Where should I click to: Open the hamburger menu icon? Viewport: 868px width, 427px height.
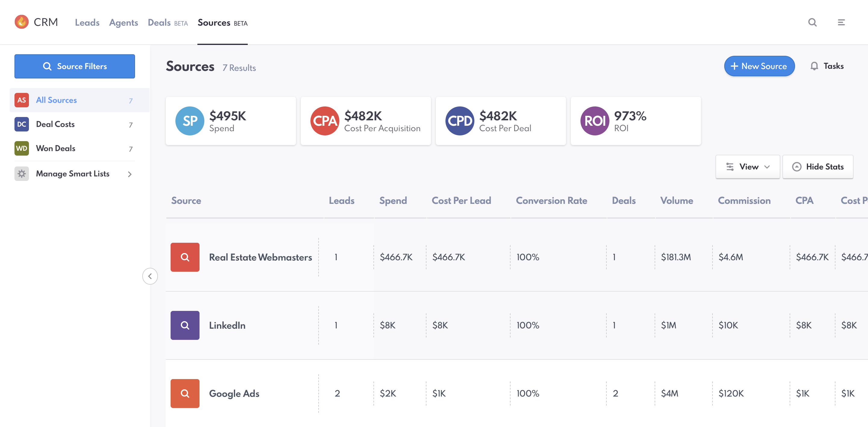tap(841, 22)
